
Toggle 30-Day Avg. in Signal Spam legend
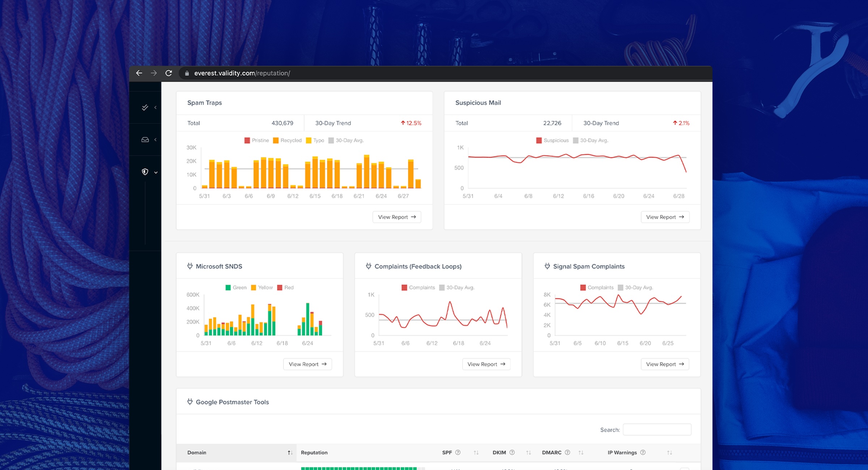(x=635, y=287)
